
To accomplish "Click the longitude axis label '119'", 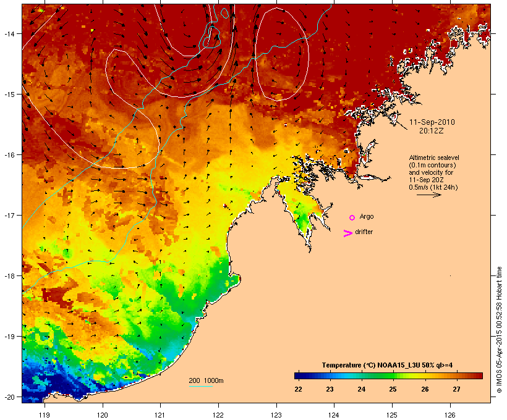I will 45,415.
